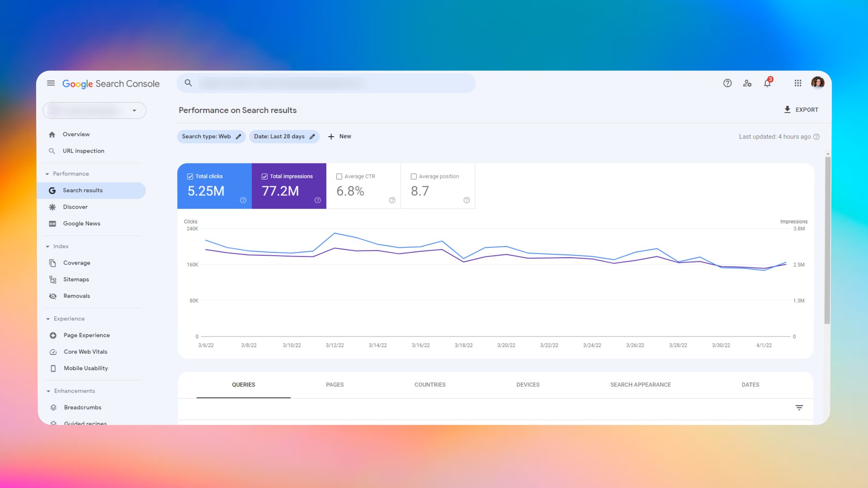The height and width of the screenshot is (488, 868).
Task: Open the Google apps grid
Action: pos(798,83)
